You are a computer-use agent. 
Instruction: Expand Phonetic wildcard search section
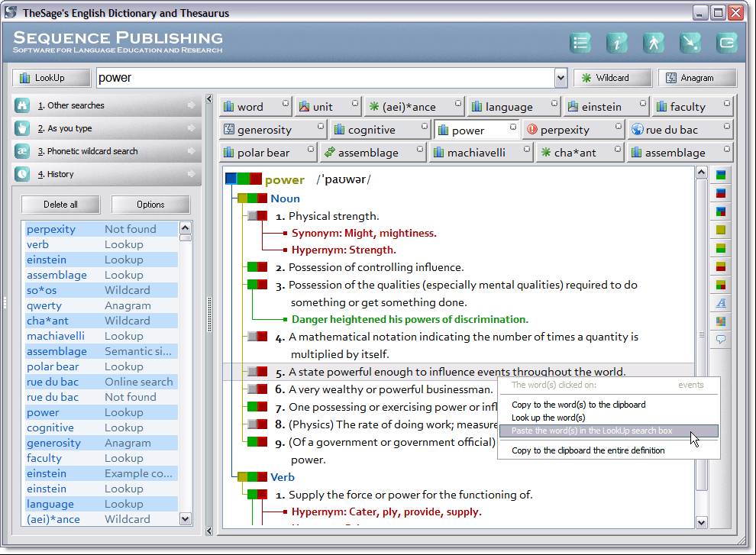[192, 151]
